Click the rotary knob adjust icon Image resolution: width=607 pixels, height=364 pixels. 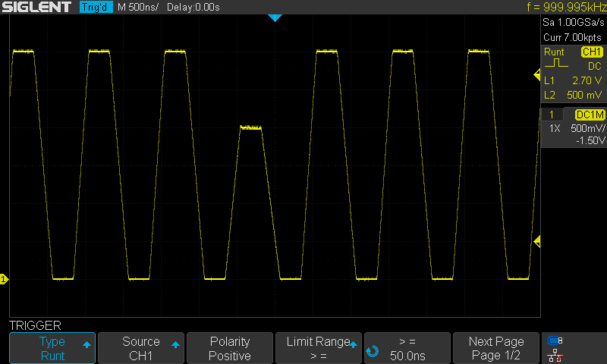[x=373, y=351]
